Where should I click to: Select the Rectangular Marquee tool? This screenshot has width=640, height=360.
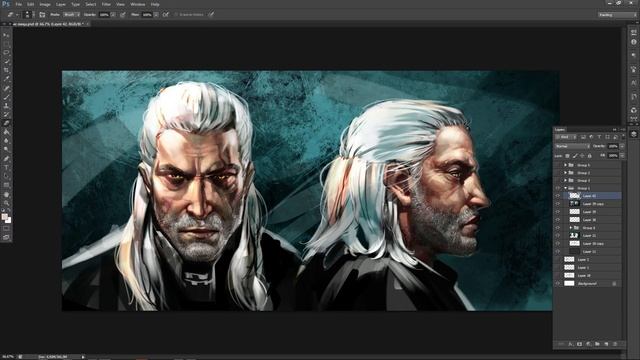click(6, 44)
